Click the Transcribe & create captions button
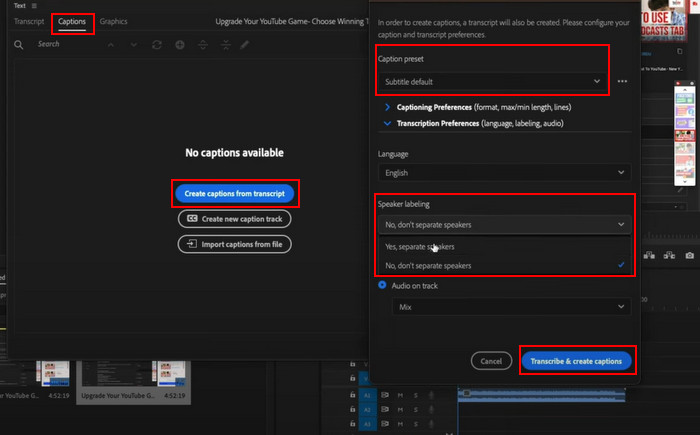 pos(576,360)
